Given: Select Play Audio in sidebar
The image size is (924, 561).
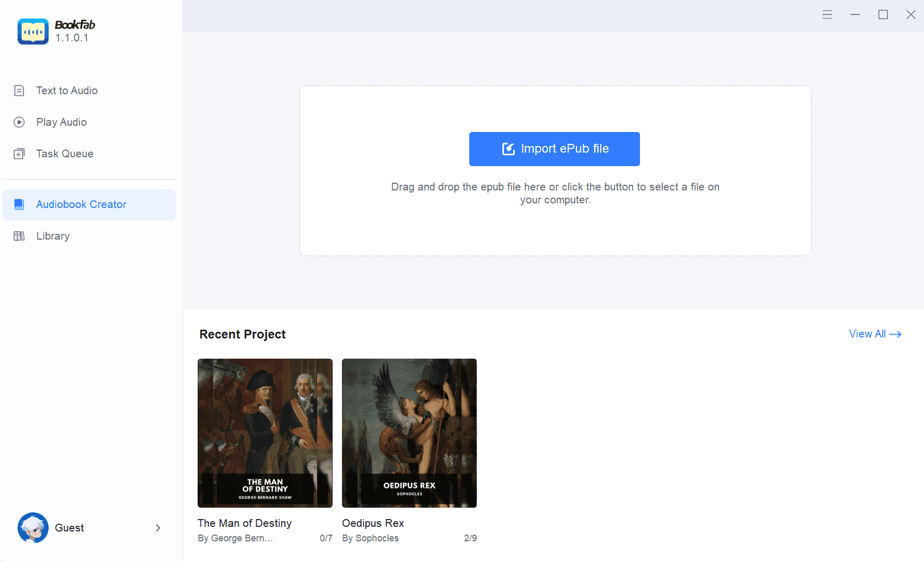Looking at the screenshot, I should [x=62, y=122].
